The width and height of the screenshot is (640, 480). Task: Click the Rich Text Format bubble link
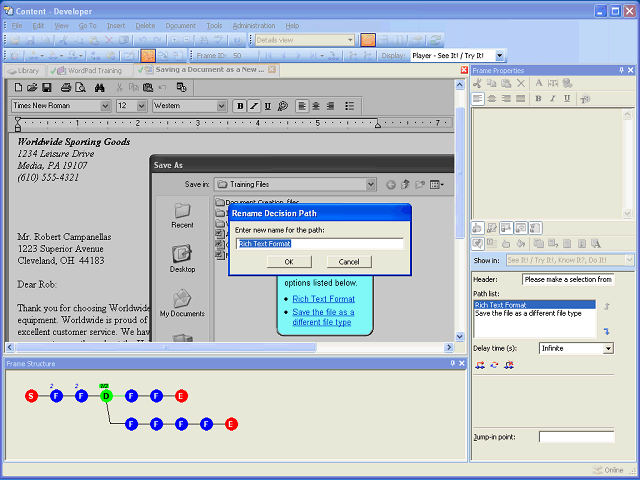coord(323,299)
